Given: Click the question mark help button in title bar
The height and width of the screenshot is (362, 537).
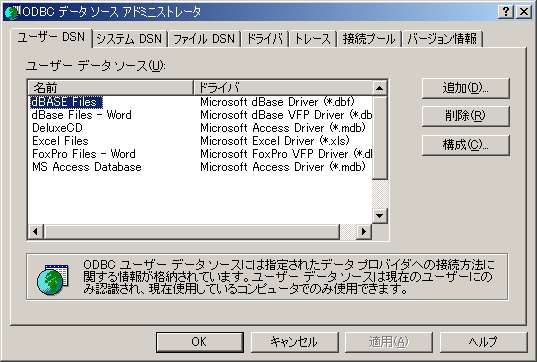Looking at the screenshot, I should pos(505,12).
